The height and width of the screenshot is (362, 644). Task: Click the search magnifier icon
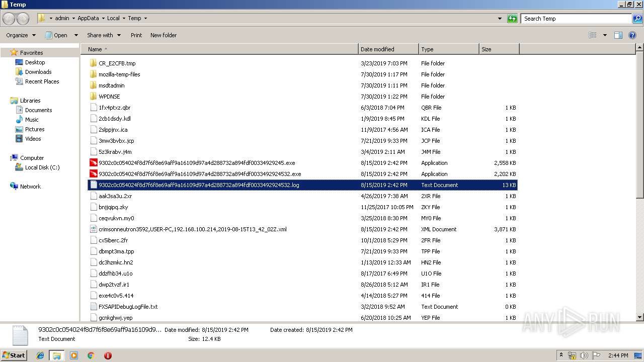pyautogui.click(x=637, y=19)
